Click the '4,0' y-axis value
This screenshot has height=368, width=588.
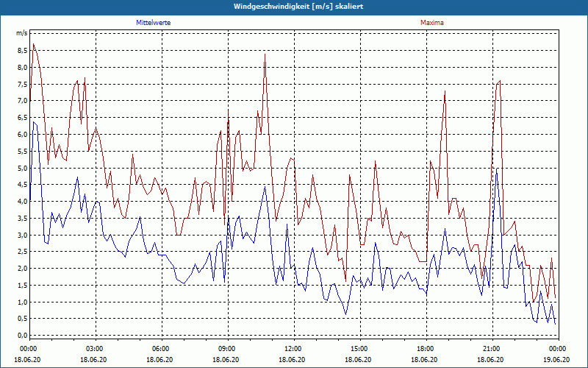[23, 201]
